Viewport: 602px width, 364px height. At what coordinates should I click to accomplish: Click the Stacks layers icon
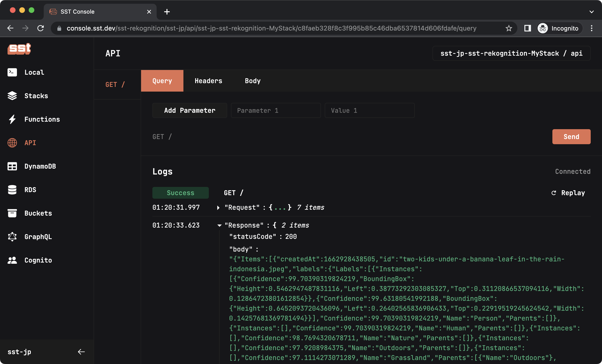tap(12, 96)
